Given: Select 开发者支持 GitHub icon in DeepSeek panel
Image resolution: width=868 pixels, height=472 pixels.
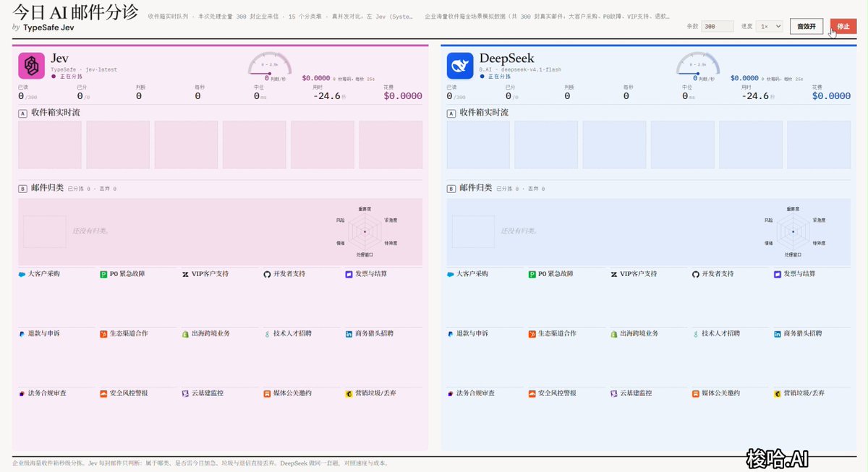Looking at the screenshot, I should coord(696,274).
